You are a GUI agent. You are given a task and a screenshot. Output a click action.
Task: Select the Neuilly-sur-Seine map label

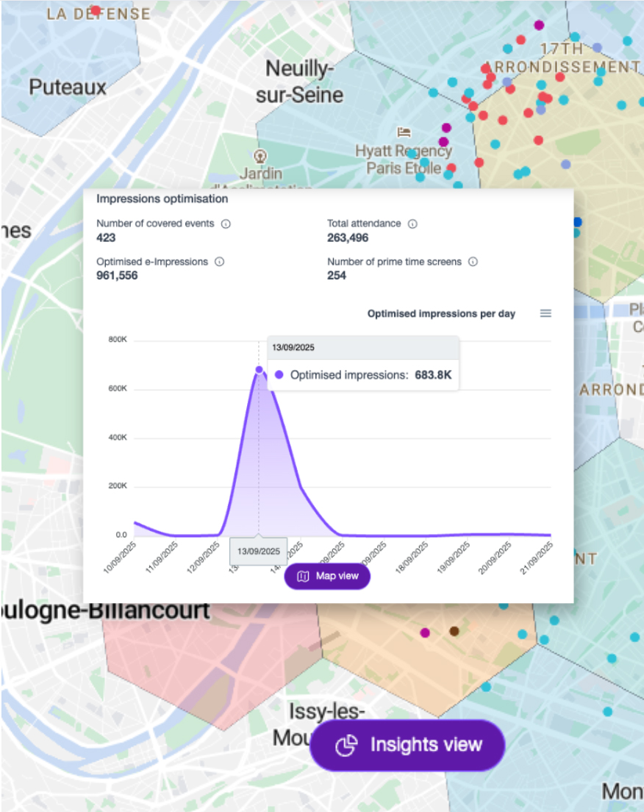pos(304,82)
